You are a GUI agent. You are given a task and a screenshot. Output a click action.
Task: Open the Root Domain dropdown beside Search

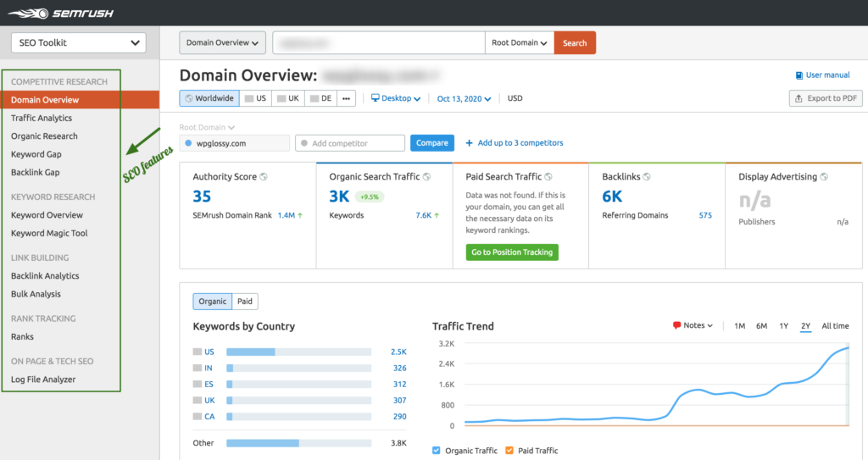520,42
